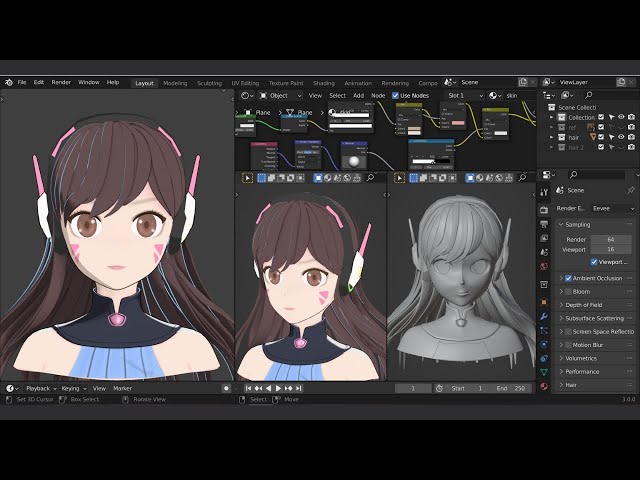
Task: Click the End frame 250 field
Action: click(x=511, y=389)
